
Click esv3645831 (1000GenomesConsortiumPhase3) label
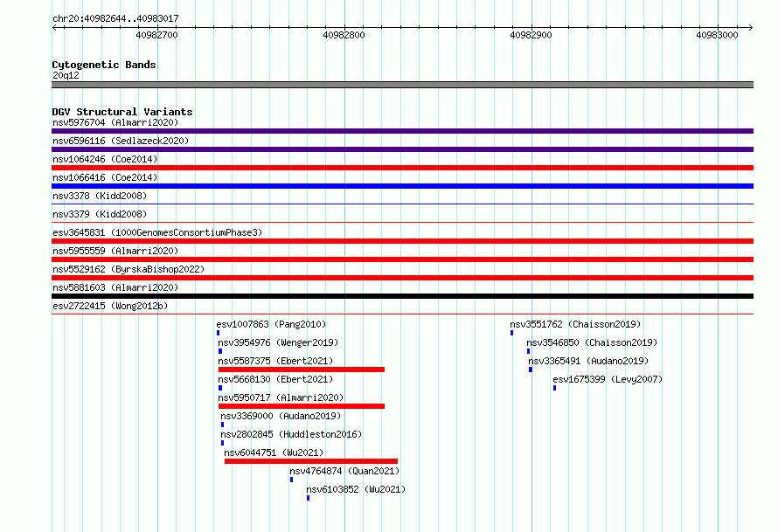[157, 232]
